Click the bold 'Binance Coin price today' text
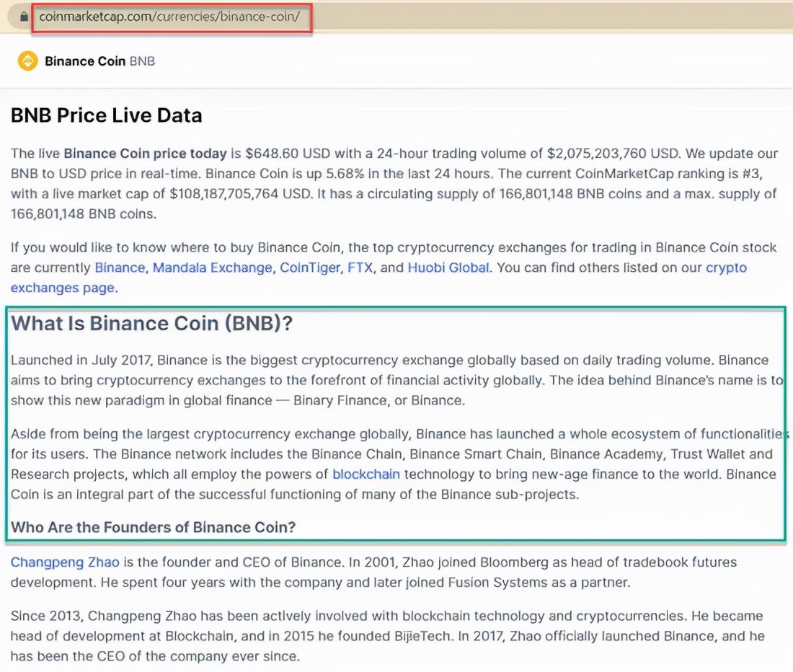 [x=145, y=154]
